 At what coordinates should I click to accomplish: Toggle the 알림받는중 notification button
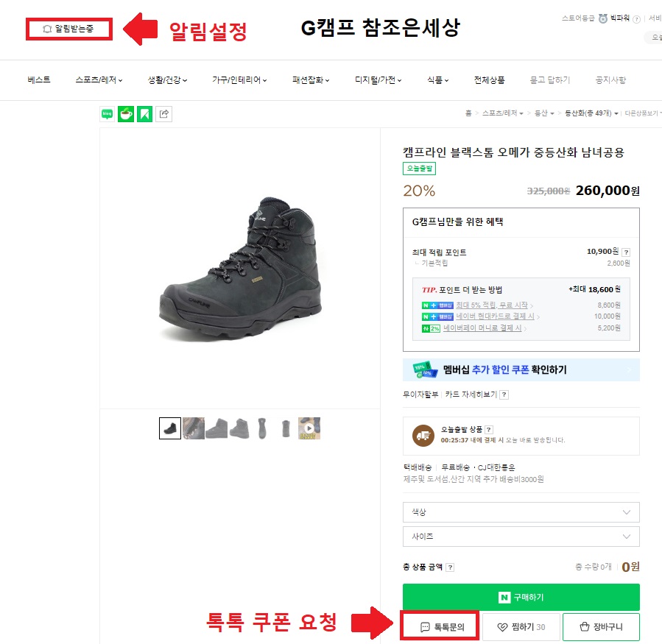coord(69,29)
